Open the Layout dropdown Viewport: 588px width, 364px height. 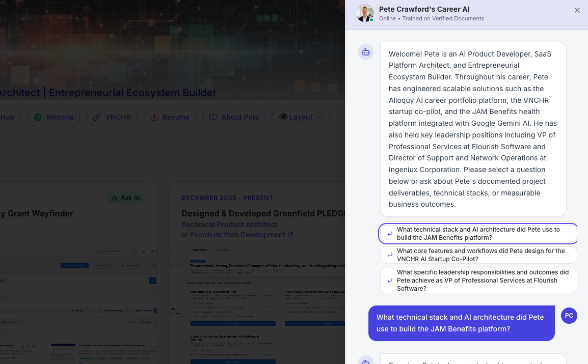[x=301, y=117]
